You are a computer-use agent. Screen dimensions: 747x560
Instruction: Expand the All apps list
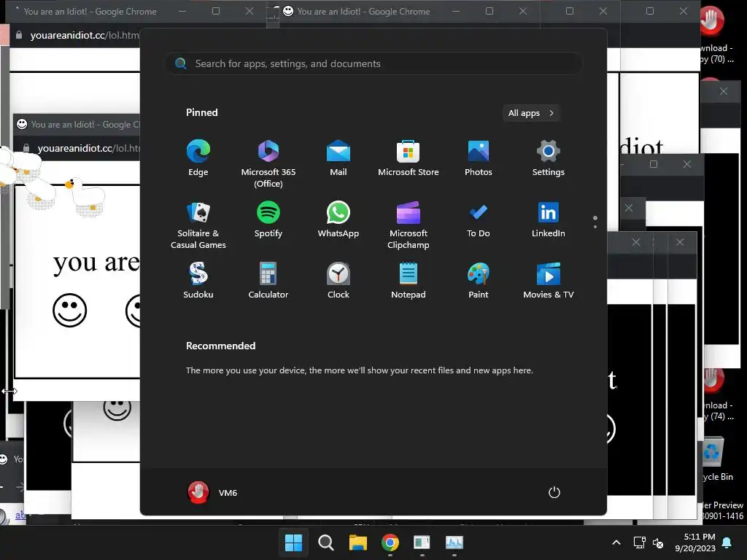[x=531, y=113]
